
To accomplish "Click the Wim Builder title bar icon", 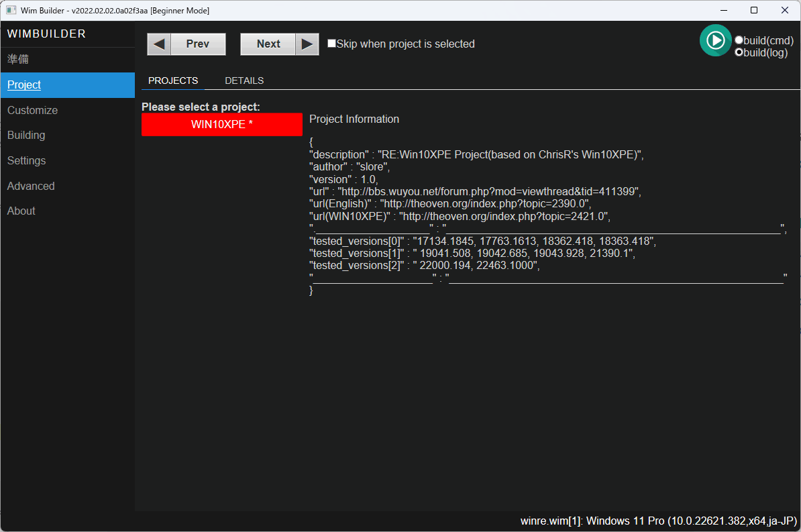I will pos(9,10).
